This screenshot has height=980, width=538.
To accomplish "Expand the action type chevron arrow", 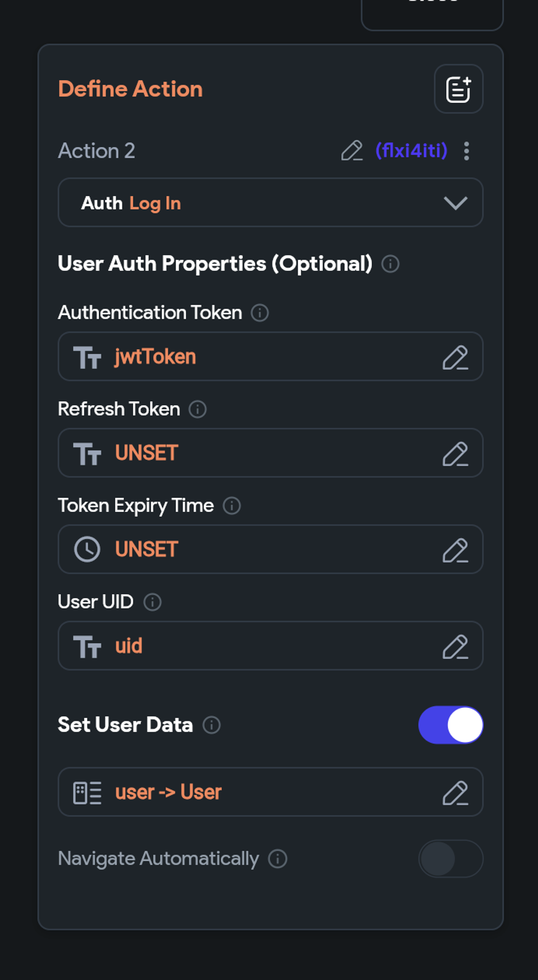I will tap(455, 203).
